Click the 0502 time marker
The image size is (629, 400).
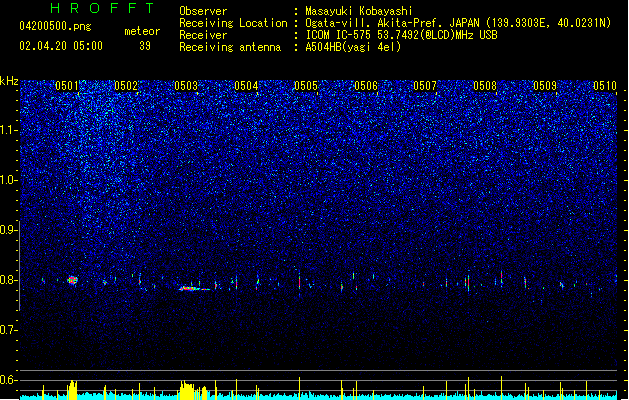126,86
